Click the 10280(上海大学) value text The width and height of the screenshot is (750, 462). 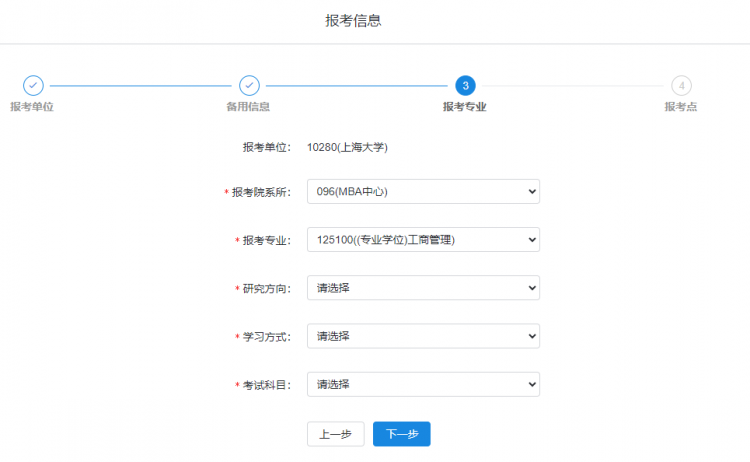click(347, 147)
